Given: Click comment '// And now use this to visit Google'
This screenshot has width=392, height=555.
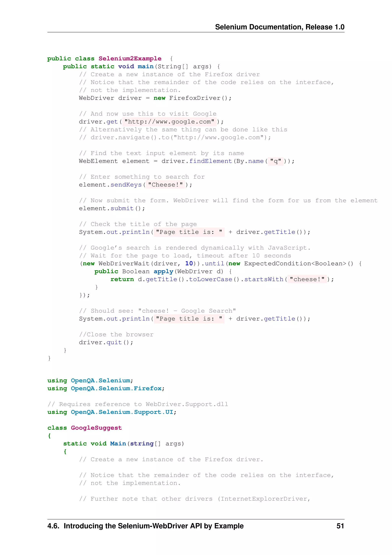Looking at the screenshot, I should coord(148,114).
